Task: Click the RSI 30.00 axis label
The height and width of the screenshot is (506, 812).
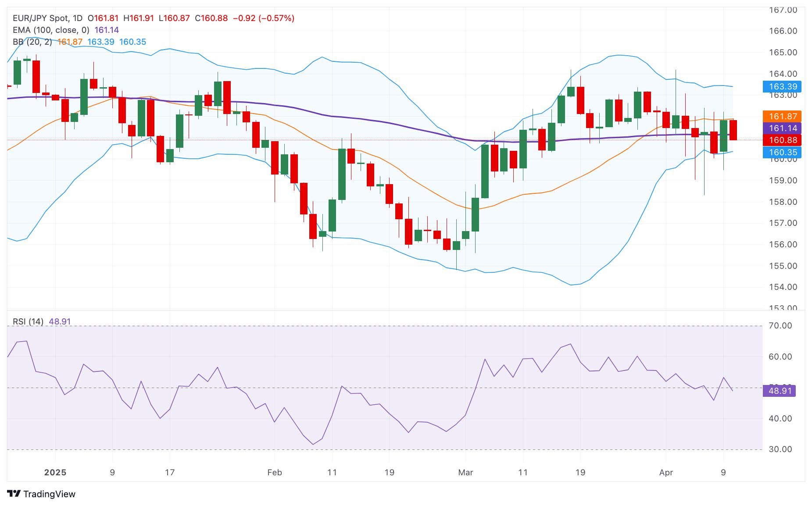Action: click(781, 449)
